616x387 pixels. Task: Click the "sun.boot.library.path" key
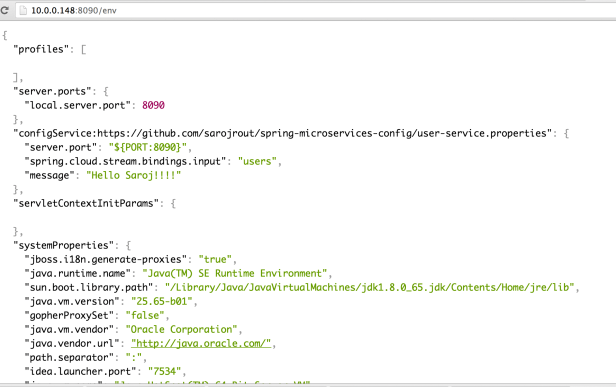pos(88,288)
